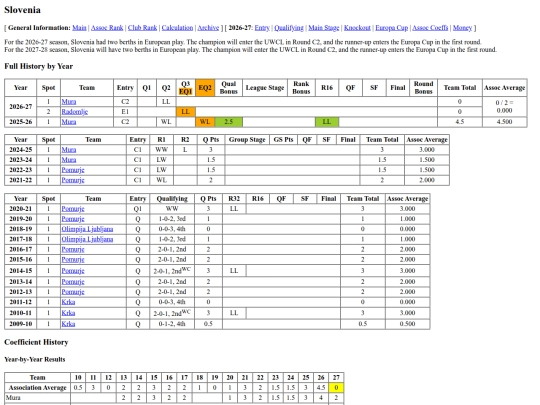
Task: Open the Main general information link
Action: [x=79, y=28]
